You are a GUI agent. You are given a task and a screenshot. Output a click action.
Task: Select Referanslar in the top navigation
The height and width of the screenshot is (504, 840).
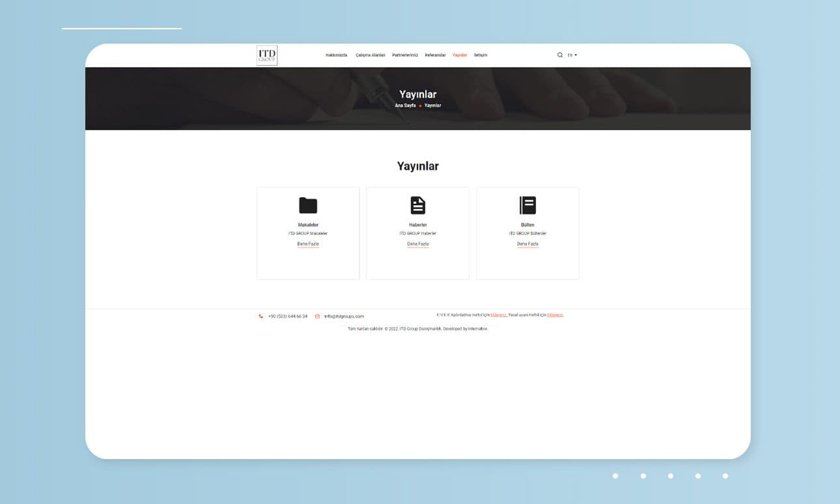[435, 55]
